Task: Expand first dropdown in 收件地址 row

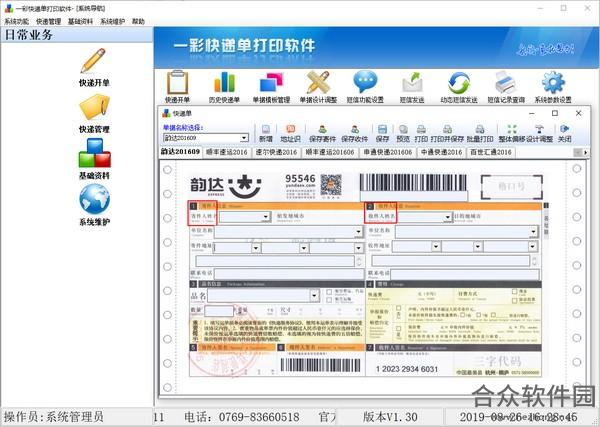Action: [x=436, y=246]
